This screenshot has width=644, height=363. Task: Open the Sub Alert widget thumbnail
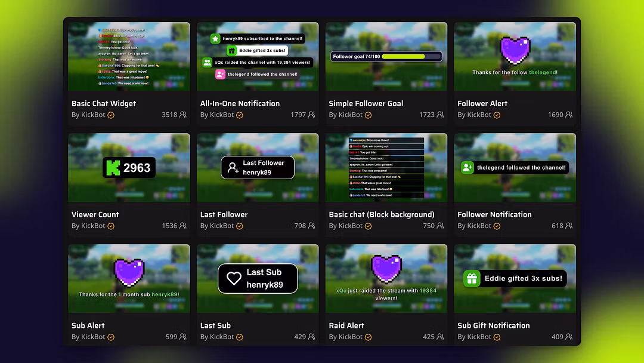coord(129,279)
